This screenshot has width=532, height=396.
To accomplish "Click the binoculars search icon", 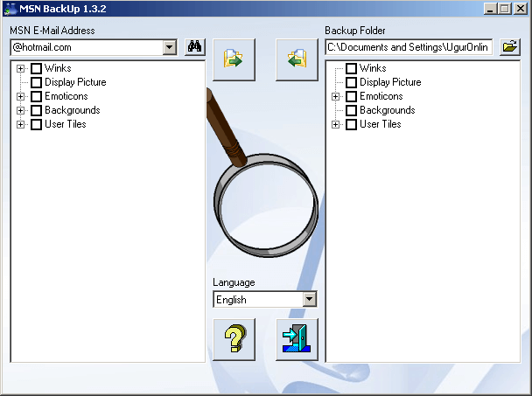I will (194, 47).
